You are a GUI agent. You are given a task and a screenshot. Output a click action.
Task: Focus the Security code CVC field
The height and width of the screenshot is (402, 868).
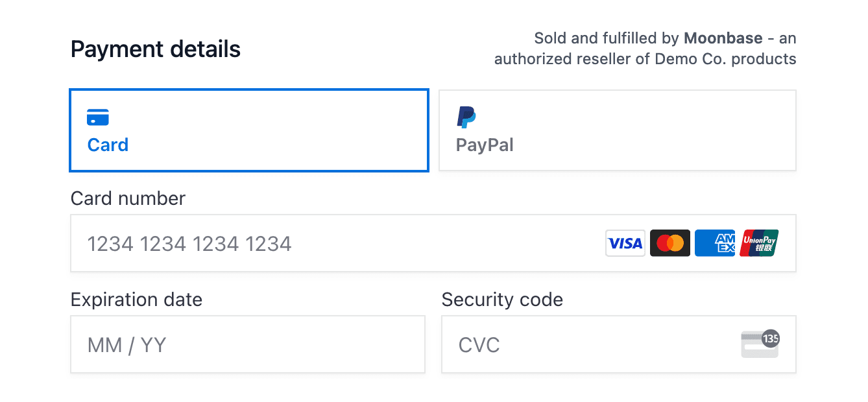(584, 345)
